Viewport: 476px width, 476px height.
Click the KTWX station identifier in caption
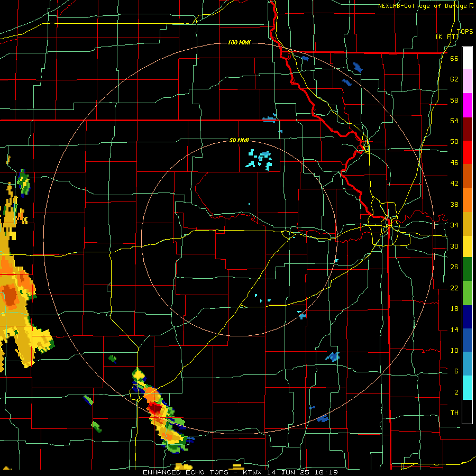(x=253, y=472)
